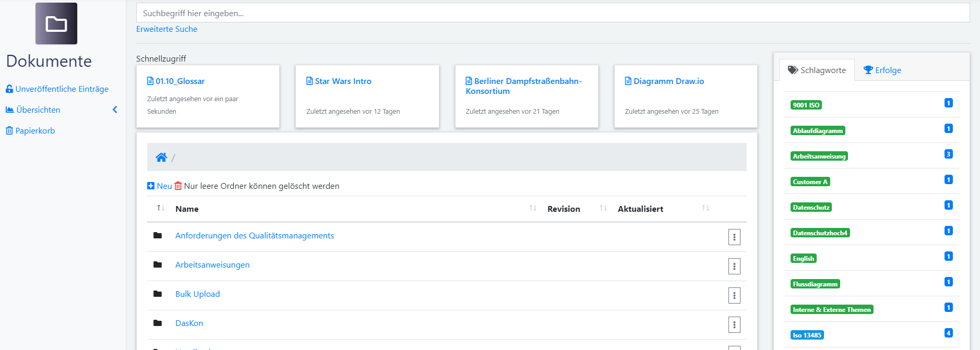Click the Erweiterte Suche link

point(166,29)
